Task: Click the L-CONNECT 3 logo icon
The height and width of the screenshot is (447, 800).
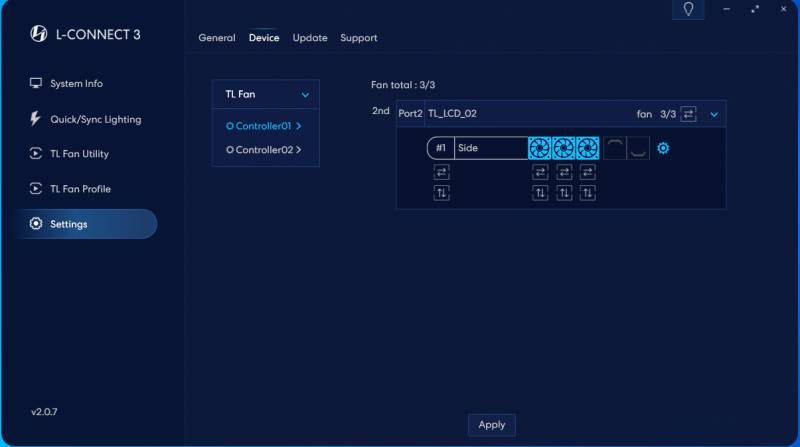Action: tap(38, 34)
